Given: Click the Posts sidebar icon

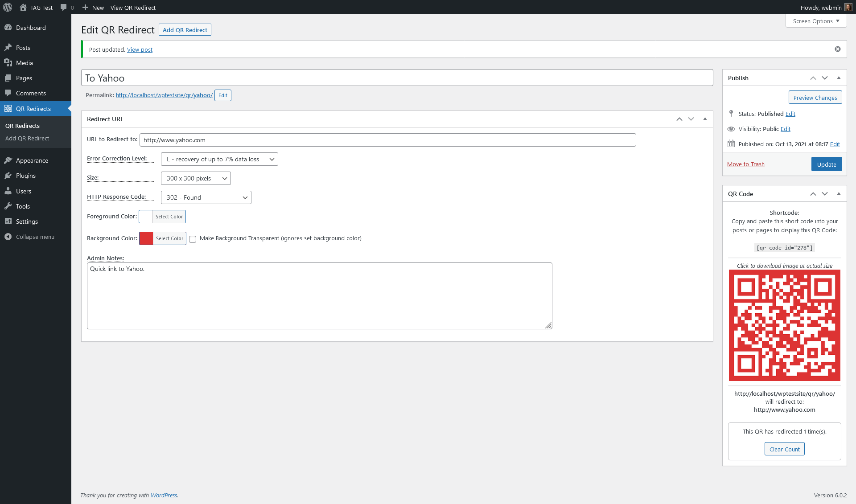Looking at the screenshot, I should coord(8,47).
